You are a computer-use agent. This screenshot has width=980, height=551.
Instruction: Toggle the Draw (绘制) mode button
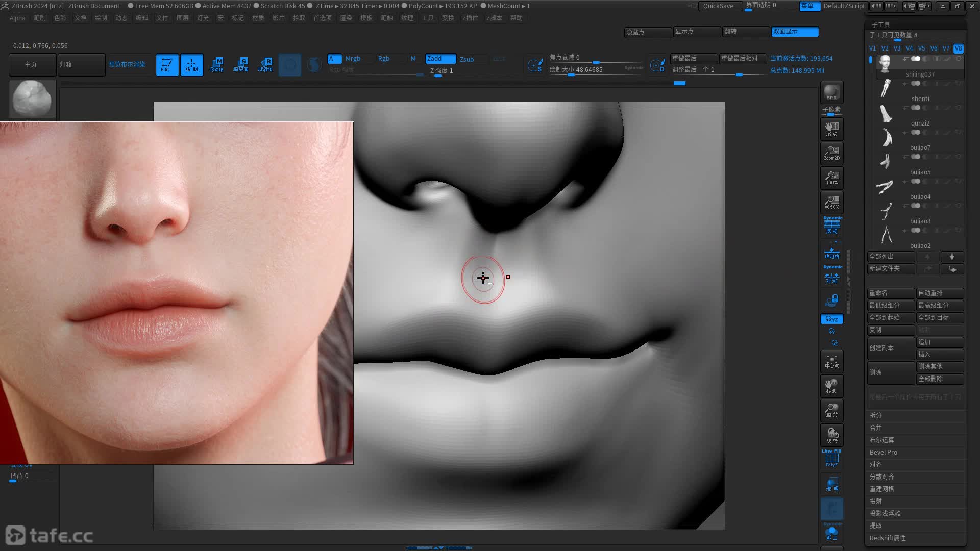[x=191, y=65]
